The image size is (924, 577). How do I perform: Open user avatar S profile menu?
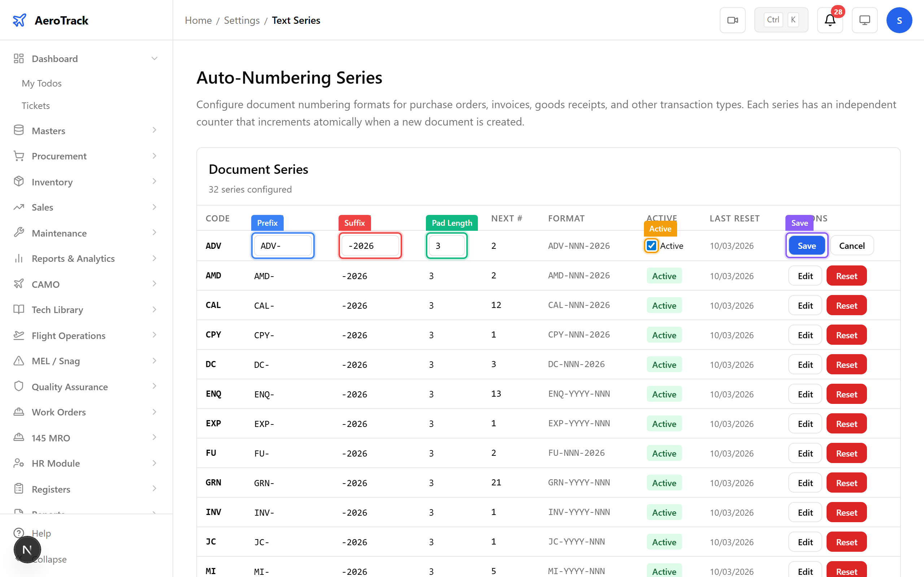pyautogui.click(x=899, y=20)
